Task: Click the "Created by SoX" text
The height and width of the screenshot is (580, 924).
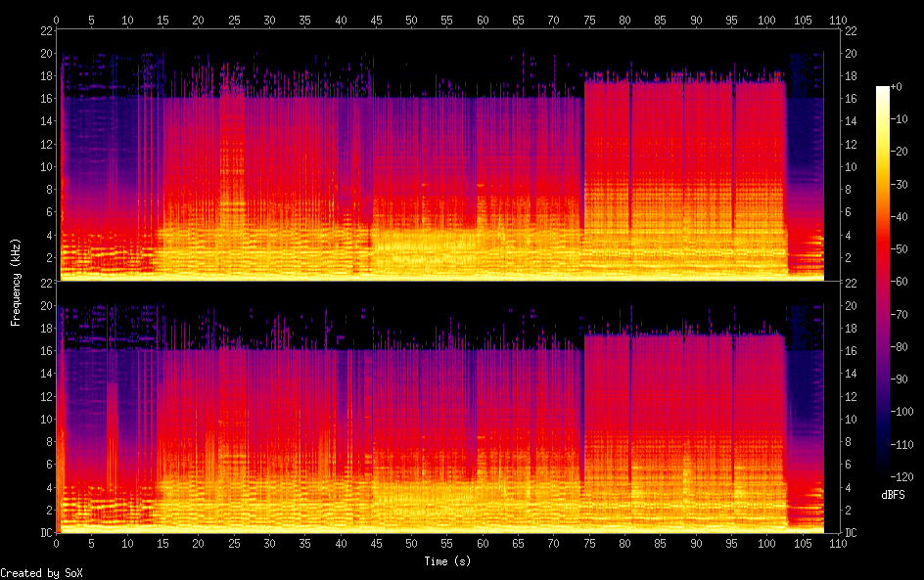Action: pos(41,573)
